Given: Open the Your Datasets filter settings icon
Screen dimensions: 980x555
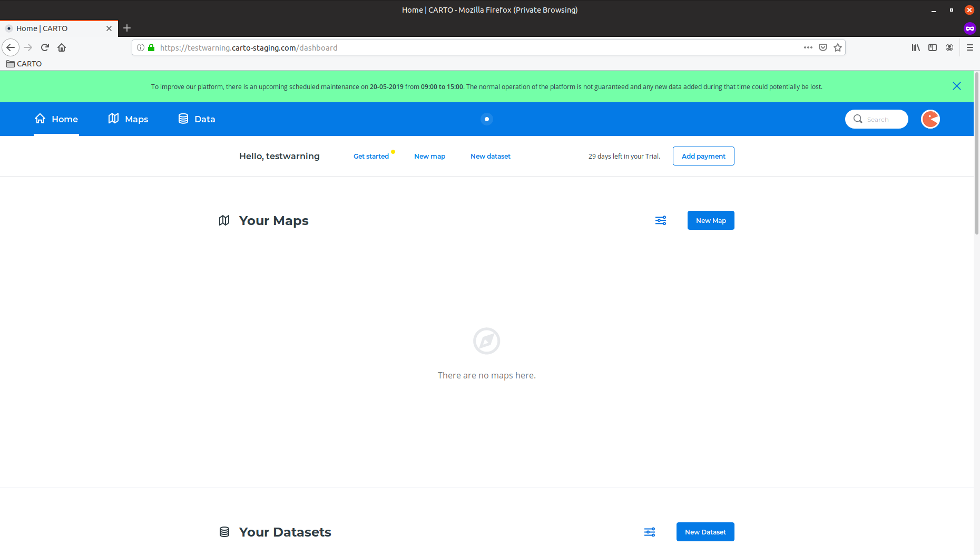Looking at the screenshot, I should [650, 532].
